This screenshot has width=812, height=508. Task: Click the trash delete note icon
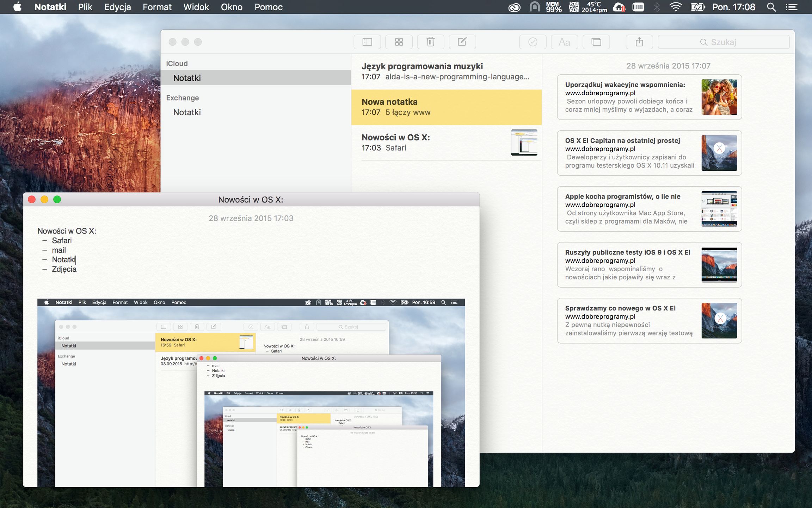click(x=430, y=42)
